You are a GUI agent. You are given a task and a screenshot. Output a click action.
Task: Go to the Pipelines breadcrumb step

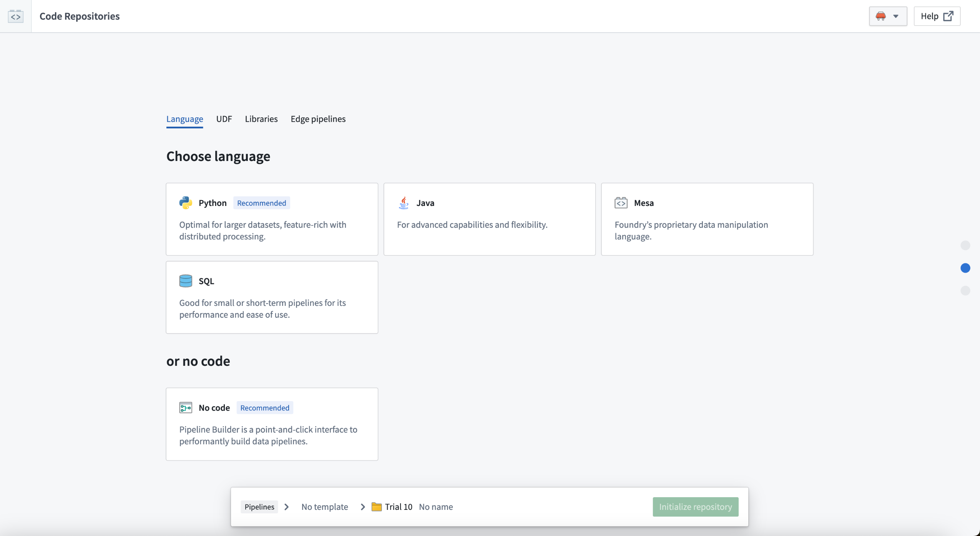tap(259, 507)
